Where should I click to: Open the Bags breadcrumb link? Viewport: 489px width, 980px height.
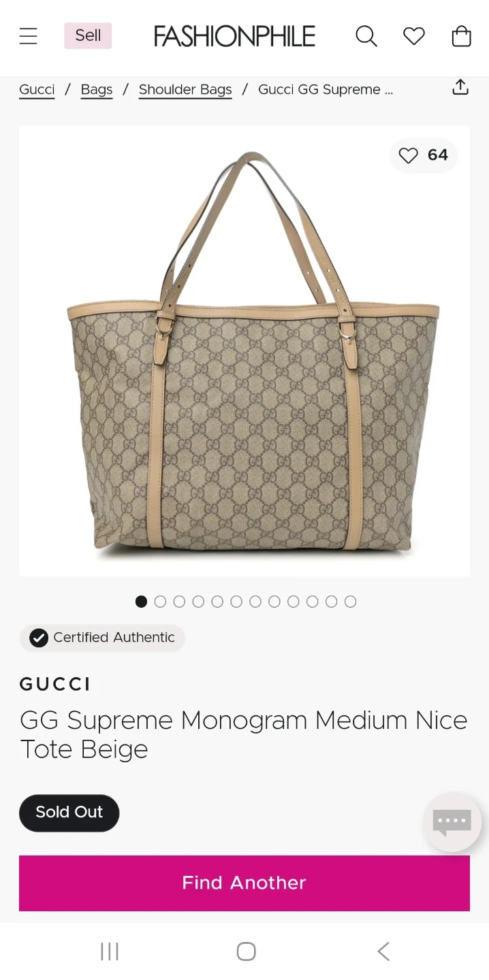coord(97,90)
